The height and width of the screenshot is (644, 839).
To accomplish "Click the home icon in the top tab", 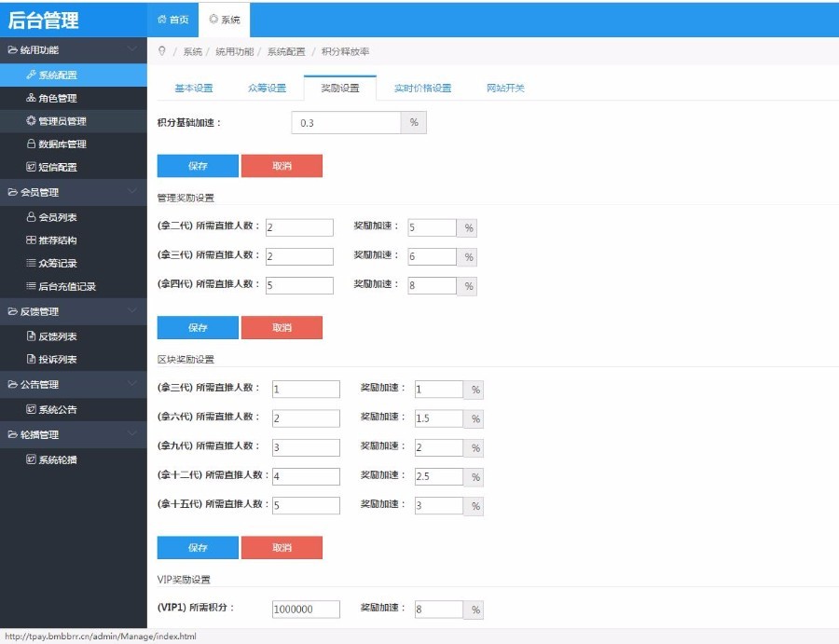I will coord(161,20).
